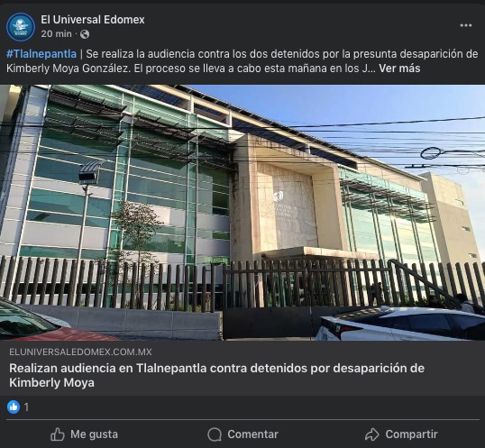This screenshot has width=485, height=448.
Task: Comment using the Comentar button
Action: coord(242,434)
